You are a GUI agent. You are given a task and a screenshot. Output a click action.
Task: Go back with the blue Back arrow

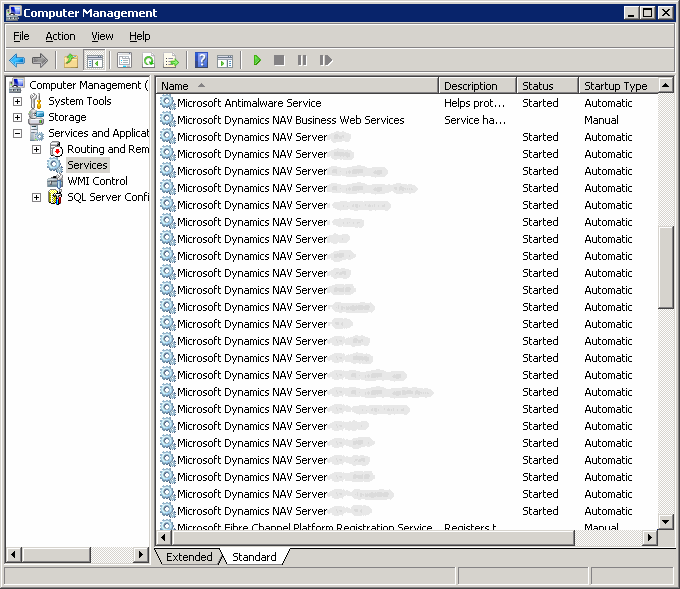(17, 60)
